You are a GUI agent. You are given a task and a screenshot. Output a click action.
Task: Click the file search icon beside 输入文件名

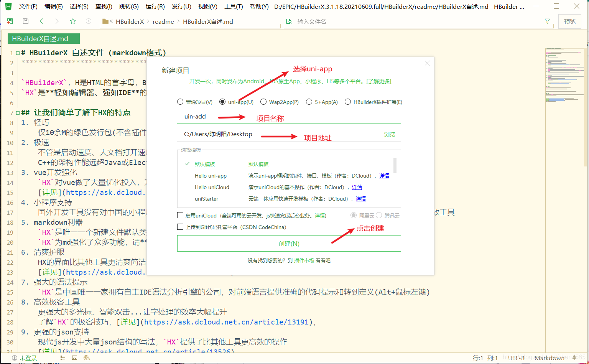[290, 21]
